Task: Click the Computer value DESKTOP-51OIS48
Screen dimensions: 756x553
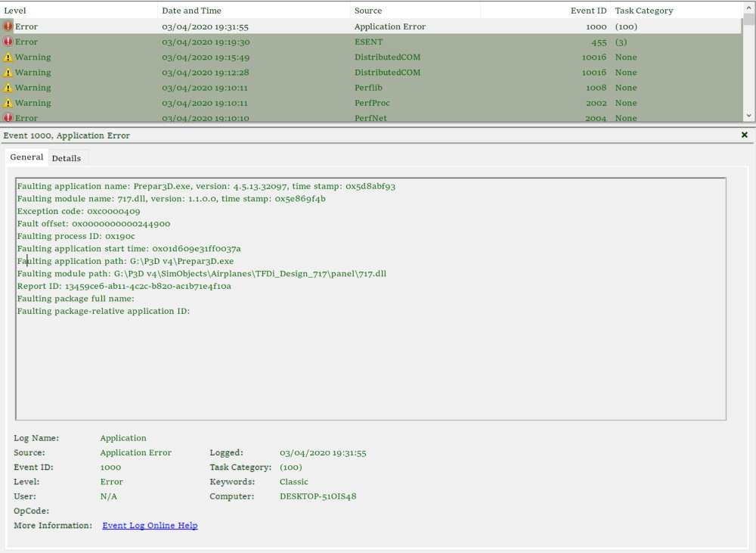Action: (318, 496)
